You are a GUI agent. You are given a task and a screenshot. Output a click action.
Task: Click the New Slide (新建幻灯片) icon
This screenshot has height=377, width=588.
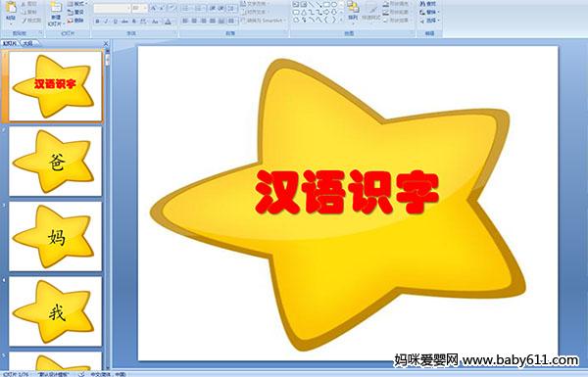56,8
